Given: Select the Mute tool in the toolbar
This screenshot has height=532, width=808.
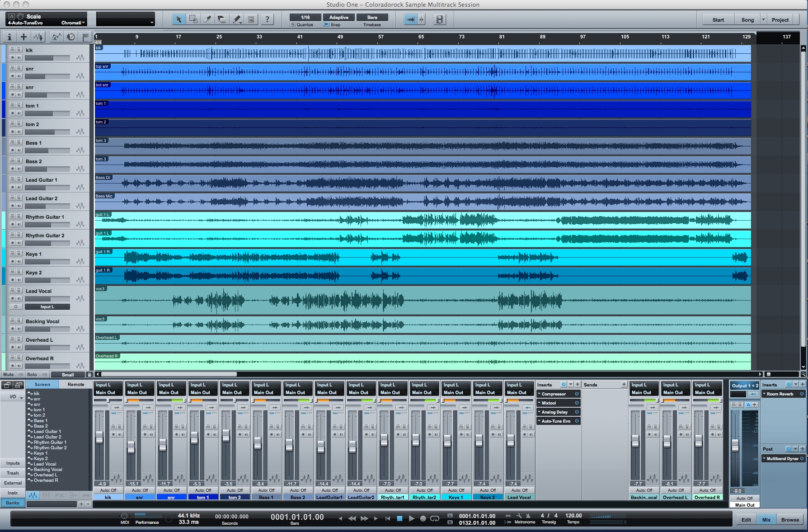Looking at the screenshot, I should [250, 19].
